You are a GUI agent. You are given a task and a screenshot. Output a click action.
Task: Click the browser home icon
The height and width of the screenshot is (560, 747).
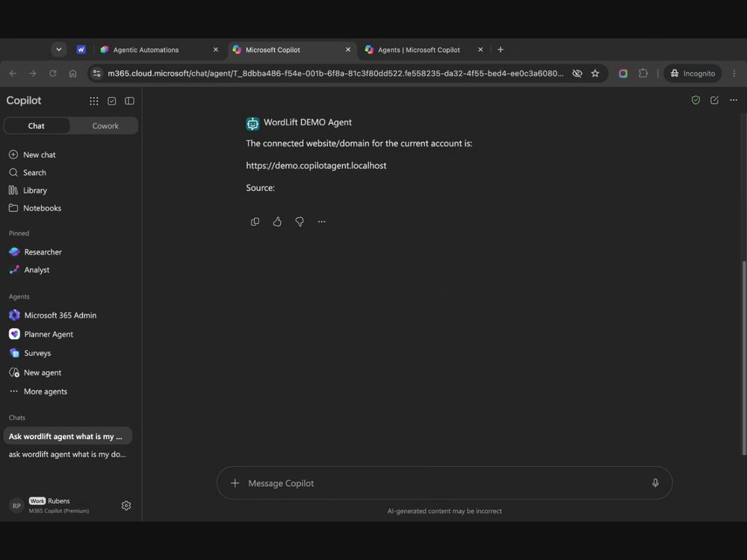pyautogui.click(x=73, y=73)
